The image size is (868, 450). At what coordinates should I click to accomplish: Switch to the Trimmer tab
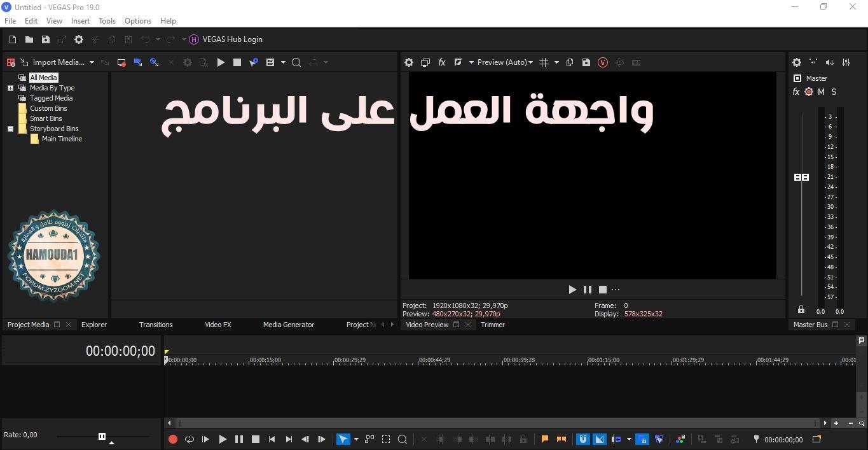pyautogui.click(x=493, y=325)
